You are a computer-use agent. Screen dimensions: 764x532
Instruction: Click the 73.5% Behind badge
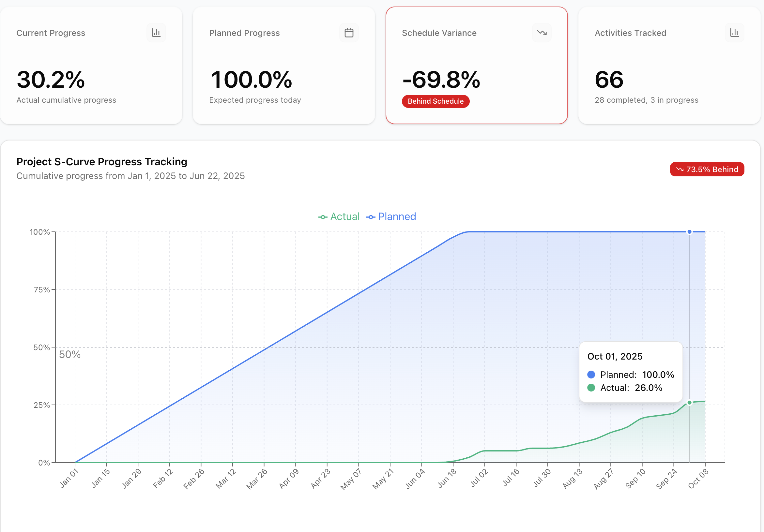(707, 169)
